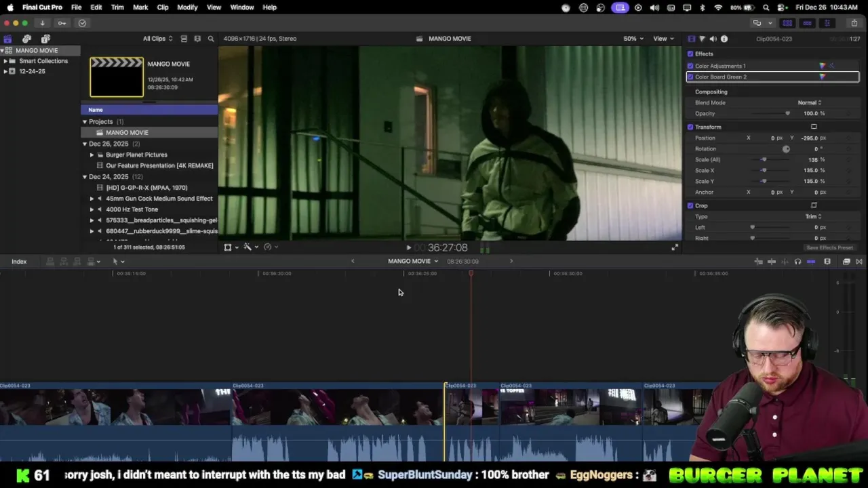Image resolution: width=868 pixels, height=488 pixels.
Task: Open the Info inspector tab
Action: click(724, 39)
